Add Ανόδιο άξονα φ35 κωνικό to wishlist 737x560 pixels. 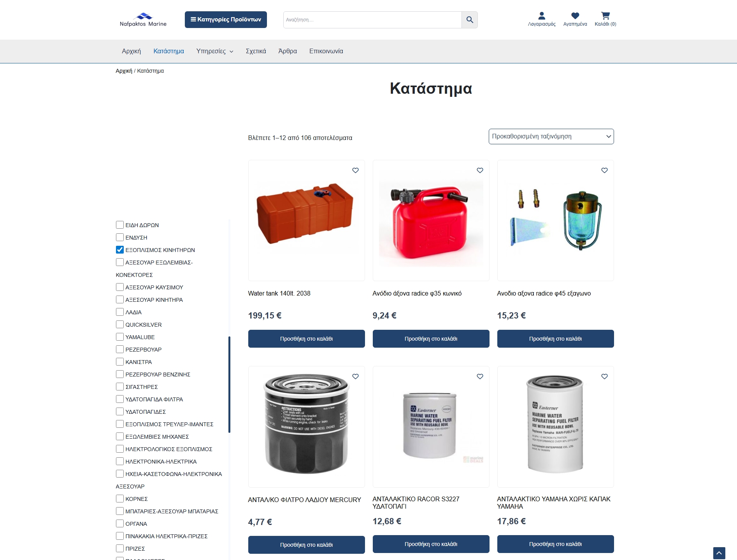click(x=480, y=170)
